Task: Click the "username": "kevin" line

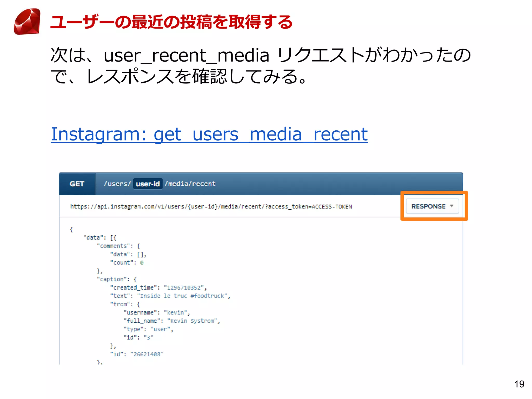Action: pyautogui.click(x=157, y=312)
